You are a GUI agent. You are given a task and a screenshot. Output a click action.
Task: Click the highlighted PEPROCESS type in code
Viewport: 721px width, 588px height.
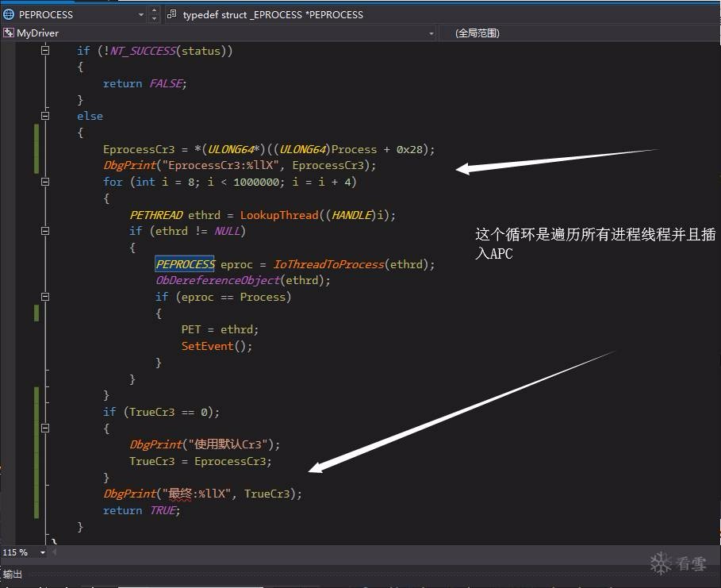(x=185, y=264)
